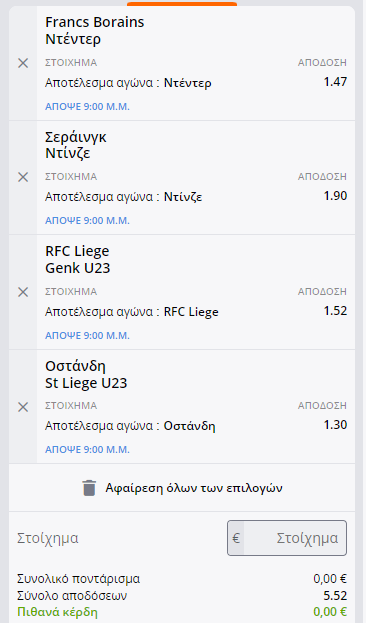Focus the Στοίχημα stake input field
Viewport: 366px width, 623px height.
tap(287, 538)
